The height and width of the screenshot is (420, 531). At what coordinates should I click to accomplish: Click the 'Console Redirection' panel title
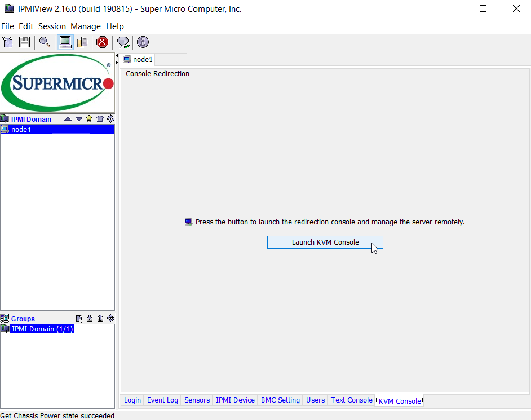(x=157, y=73)
